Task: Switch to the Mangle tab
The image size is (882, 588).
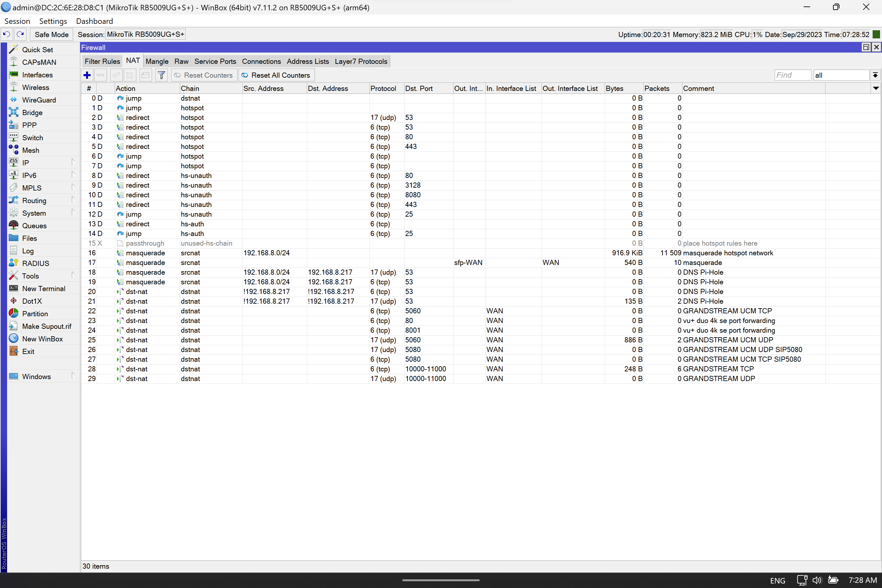Action: 157,61
